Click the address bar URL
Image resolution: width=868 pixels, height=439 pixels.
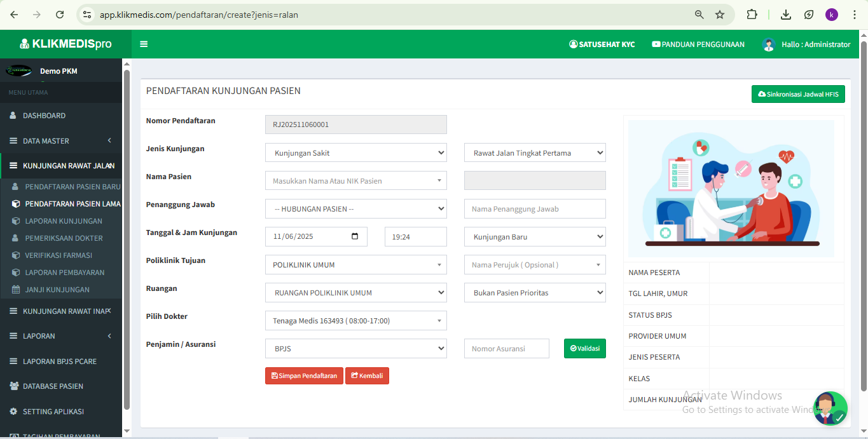pos(199,15)
